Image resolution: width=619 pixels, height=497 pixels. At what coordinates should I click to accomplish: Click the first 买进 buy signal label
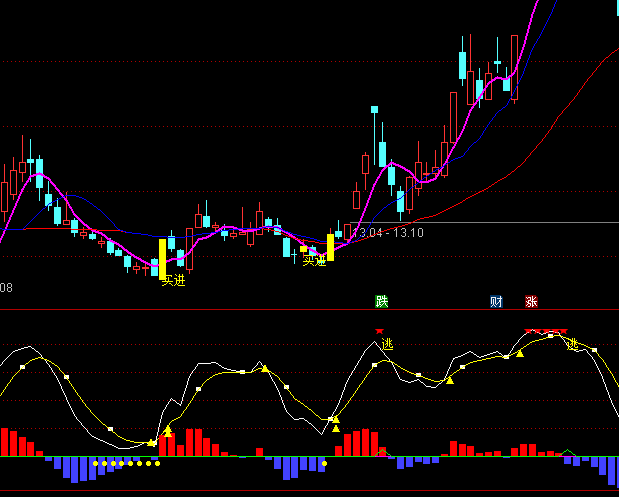click(173, 281)
